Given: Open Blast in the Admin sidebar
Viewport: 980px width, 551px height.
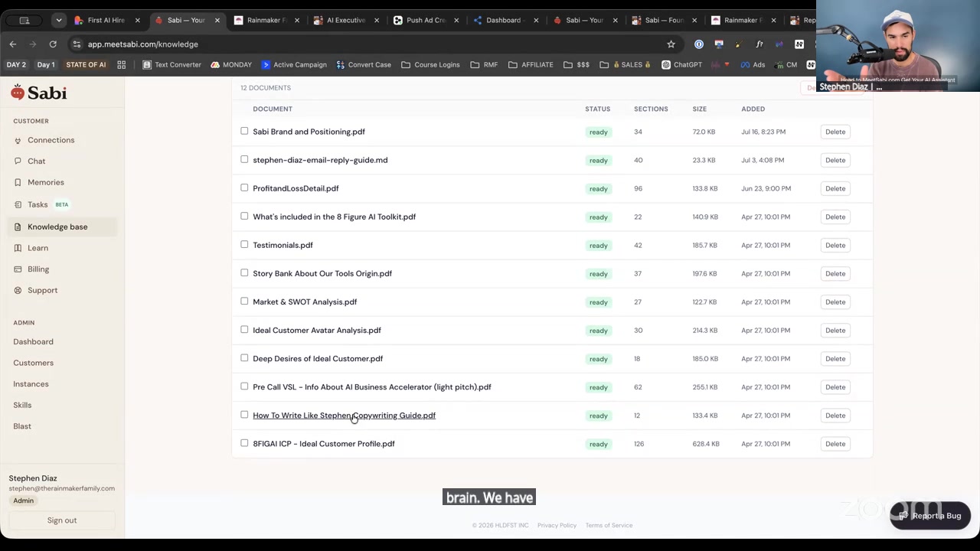Looking at the screenshot, I should click(x=22, y=426).
